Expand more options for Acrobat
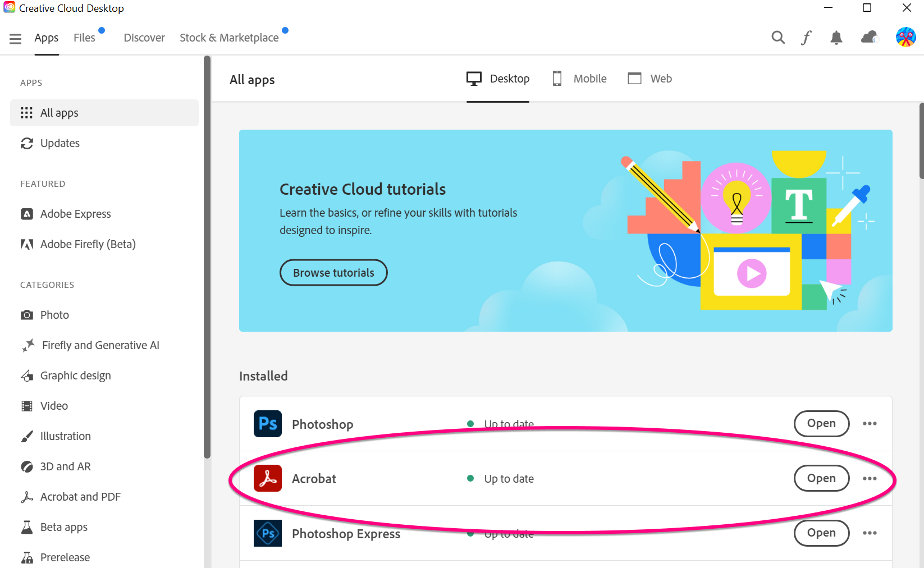Screen dimensions: 924x568 tap(870, 478)
